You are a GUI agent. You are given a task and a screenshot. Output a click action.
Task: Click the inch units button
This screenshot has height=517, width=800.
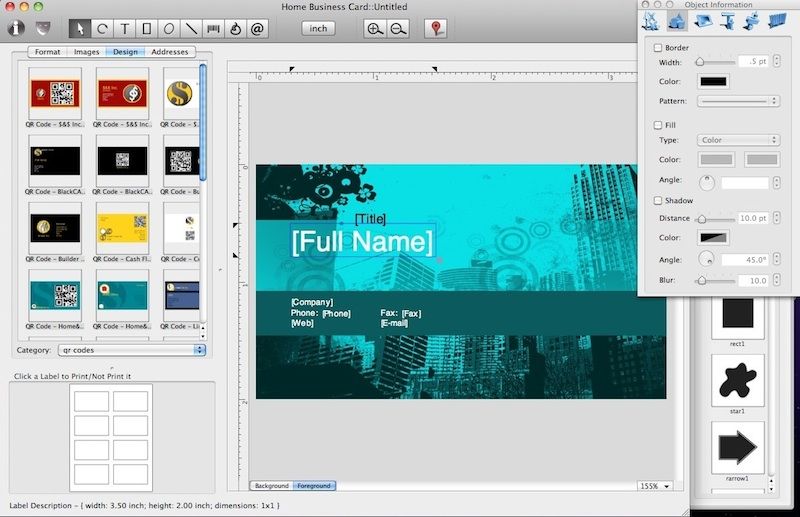pyautogui.click(x=318, y=29)
